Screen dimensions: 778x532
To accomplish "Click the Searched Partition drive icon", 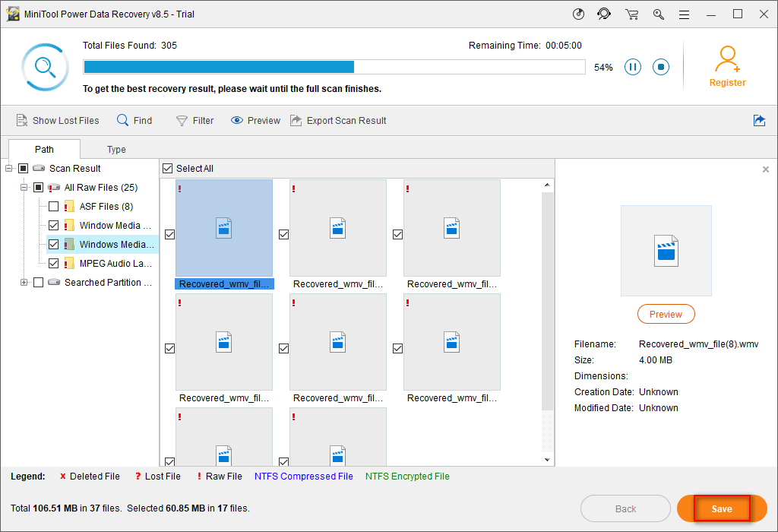I will 54,283.
